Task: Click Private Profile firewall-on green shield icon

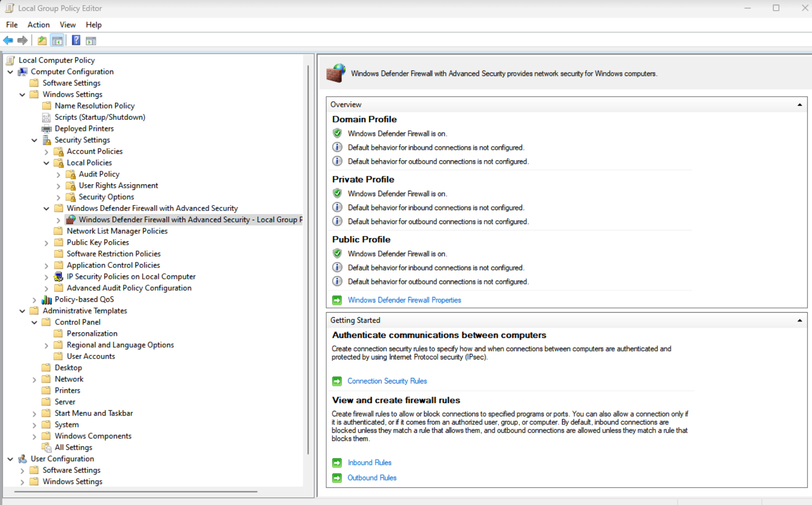Action: (x=337, y=193)
